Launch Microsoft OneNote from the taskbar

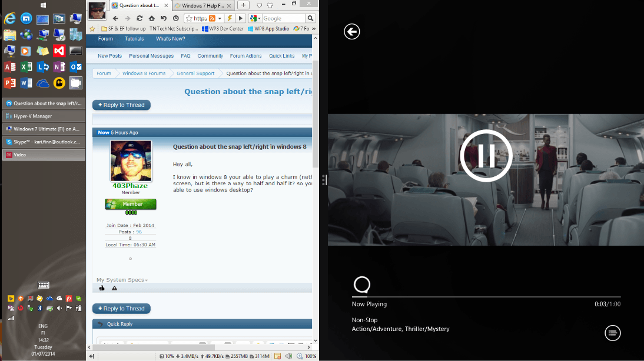coord(59,67)
